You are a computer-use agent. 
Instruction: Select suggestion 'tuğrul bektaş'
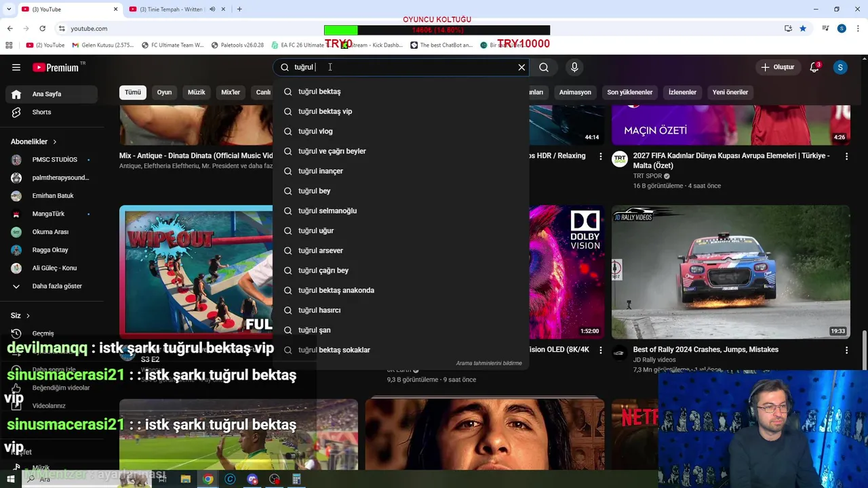401,91
